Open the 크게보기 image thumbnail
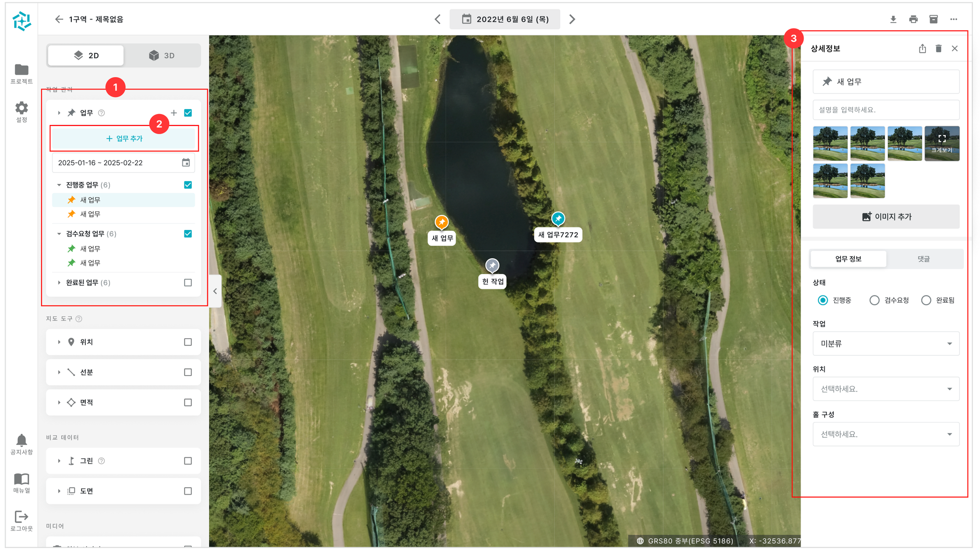Image resolution: width=980 pixels, height=557 pixels. point(942,143)
